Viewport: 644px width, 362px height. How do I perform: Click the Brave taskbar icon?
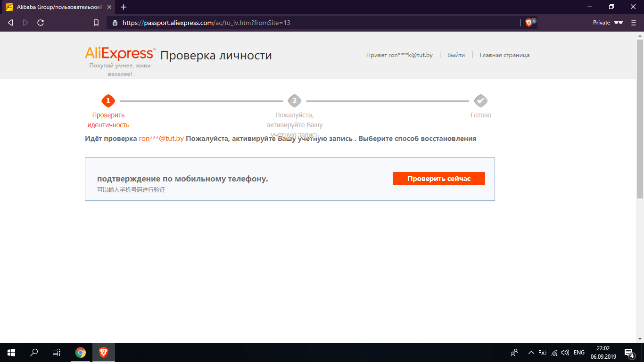(103, 353)
